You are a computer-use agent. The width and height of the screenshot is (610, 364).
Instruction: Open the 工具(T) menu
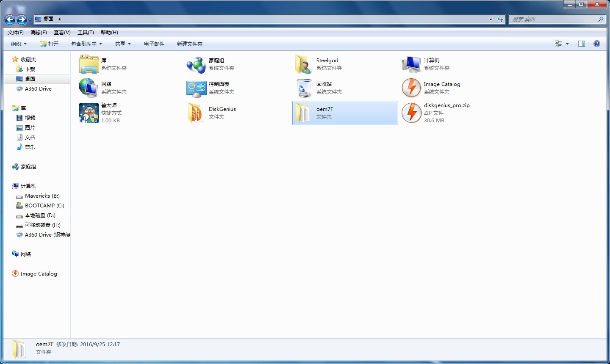pyautogui.click(x=86, y=32)
